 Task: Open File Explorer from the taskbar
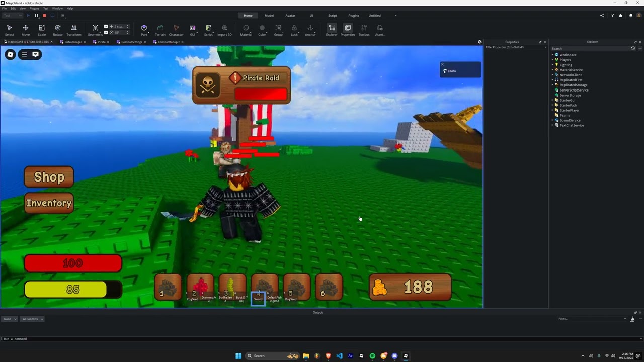(306, 356)
